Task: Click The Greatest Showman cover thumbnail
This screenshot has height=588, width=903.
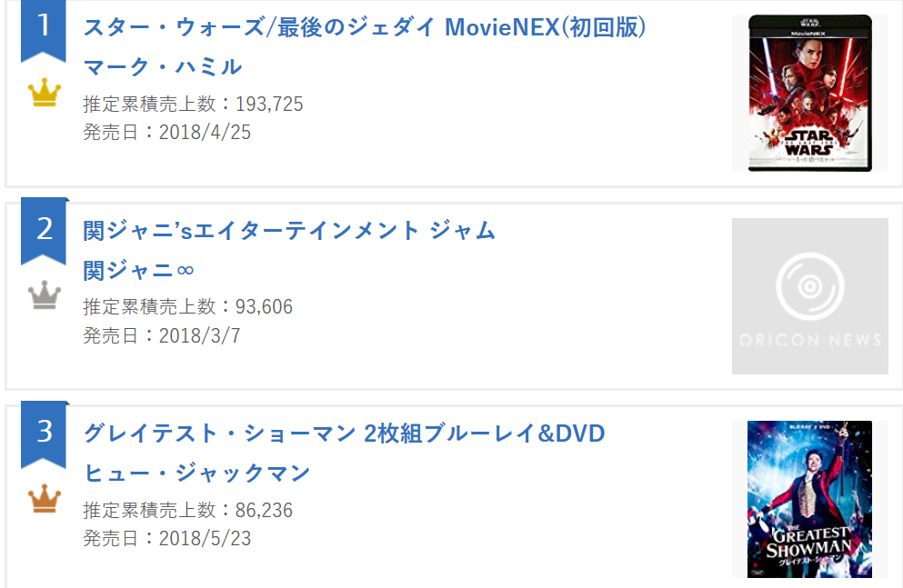Action: [x=809, y=499]
